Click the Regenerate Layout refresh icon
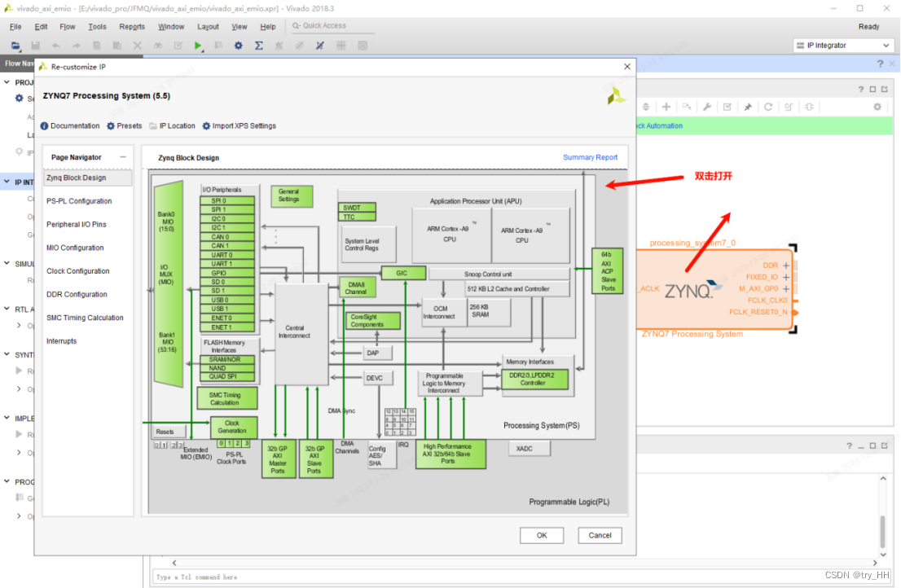Screen dimensions: 901x588 click(768, 107)
